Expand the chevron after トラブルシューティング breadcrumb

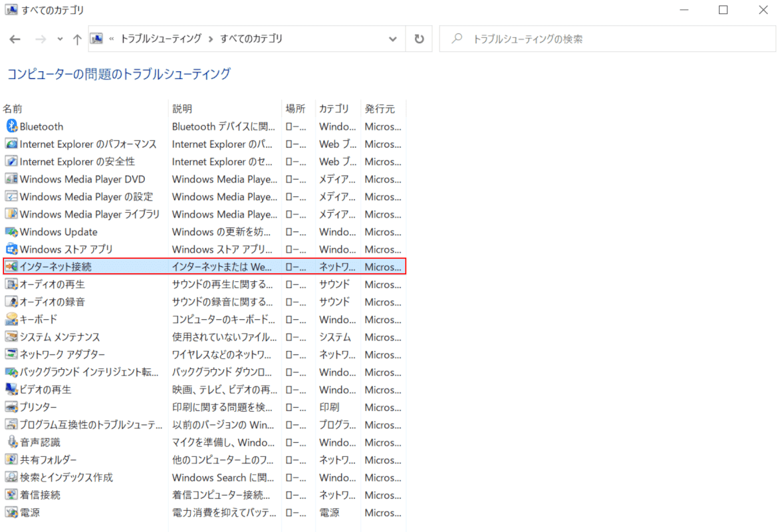pos(211,39)
